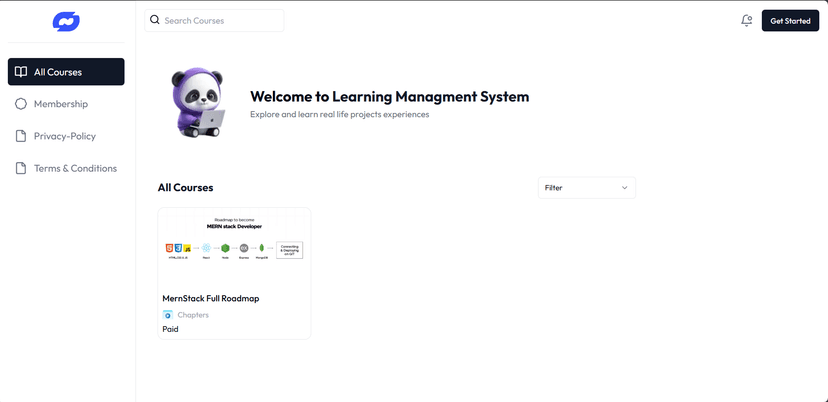Image resolution: width=828 pixels, height=402 pixels.
Task: Click the document icon beside Privacy-Policy
Action: click(x=21, y=136)
